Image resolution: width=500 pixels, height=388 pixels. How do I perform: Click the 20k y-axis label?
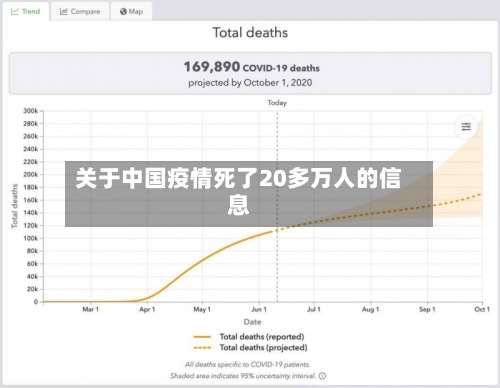click(x=33, y=289)
